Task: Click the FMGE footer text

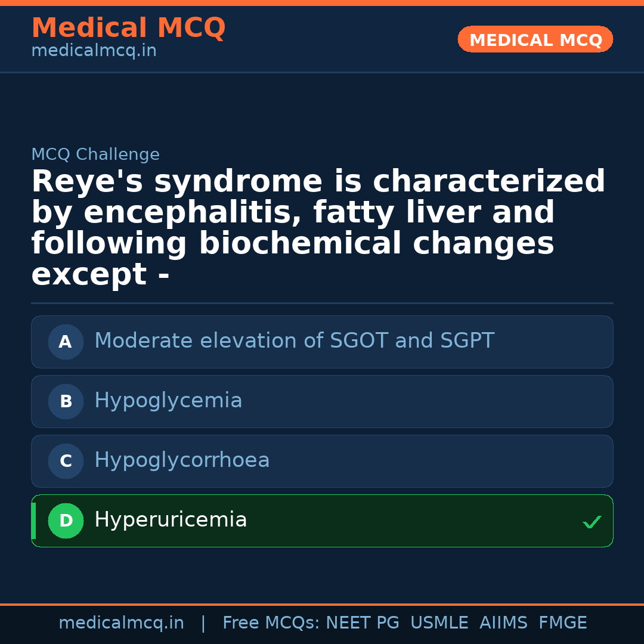Action: (x=562, y=623)
